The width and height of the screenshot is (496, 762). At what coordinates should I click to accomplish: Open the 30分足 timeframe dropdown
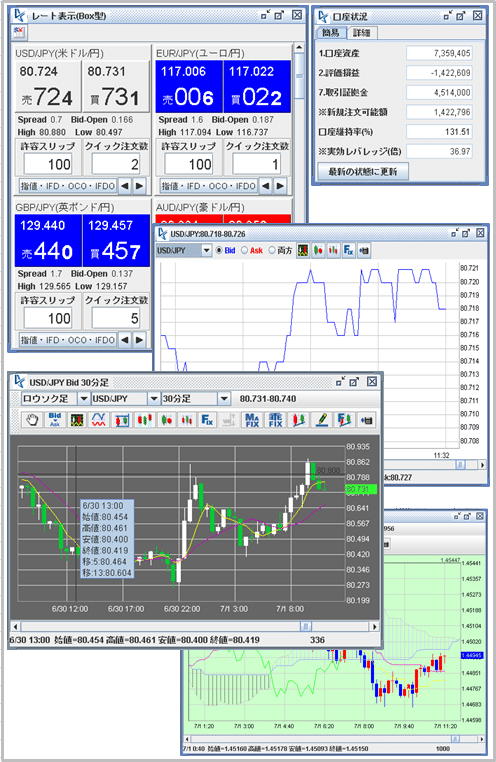(223, 398)
